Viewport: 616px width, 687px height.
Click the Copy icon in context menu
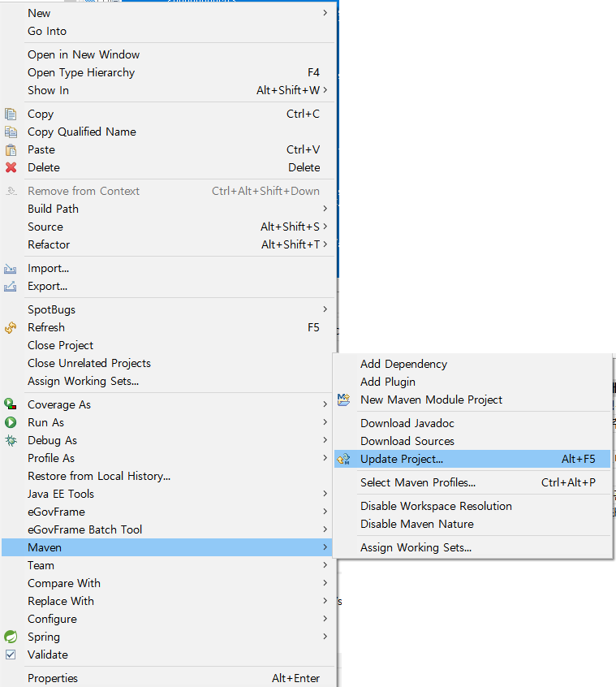pyautogui.click(x=11, y=114)
